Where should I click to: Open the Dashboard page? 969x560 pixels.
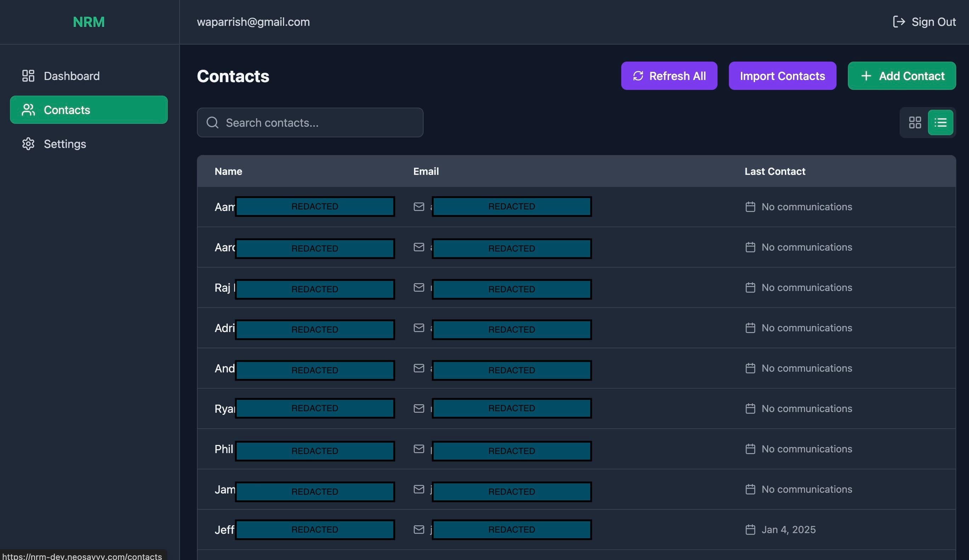point(72,76)
